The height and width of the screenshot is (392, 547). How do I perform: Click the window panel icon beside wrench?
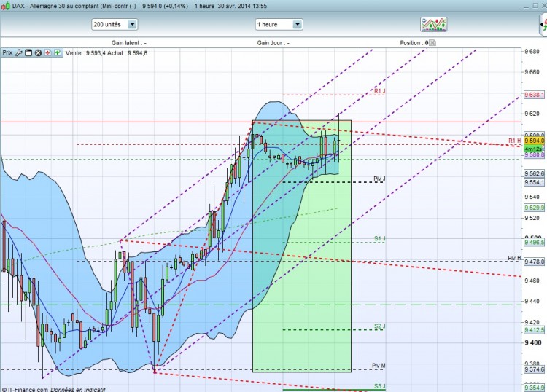coord(28,53)
